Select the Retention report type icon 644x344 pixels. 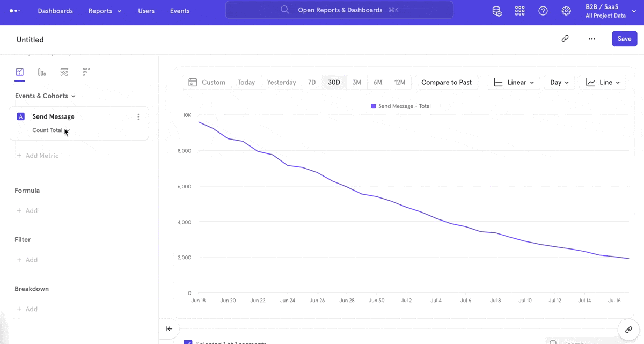pyautogui.click(x=86, y=72)
